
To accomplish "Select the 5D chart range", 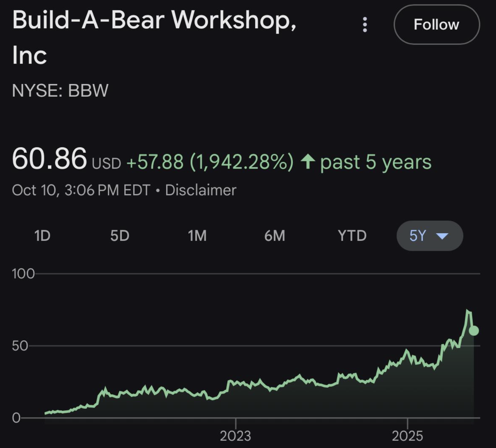I will click(120, 236).
